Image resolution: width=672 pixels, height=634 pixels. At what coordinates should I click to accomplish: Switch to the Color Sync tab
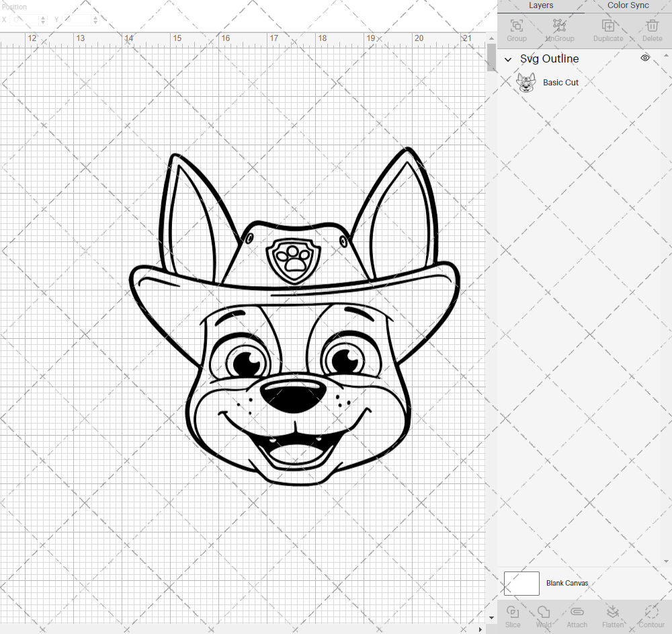pyautogui.click(x=627, y=5)
